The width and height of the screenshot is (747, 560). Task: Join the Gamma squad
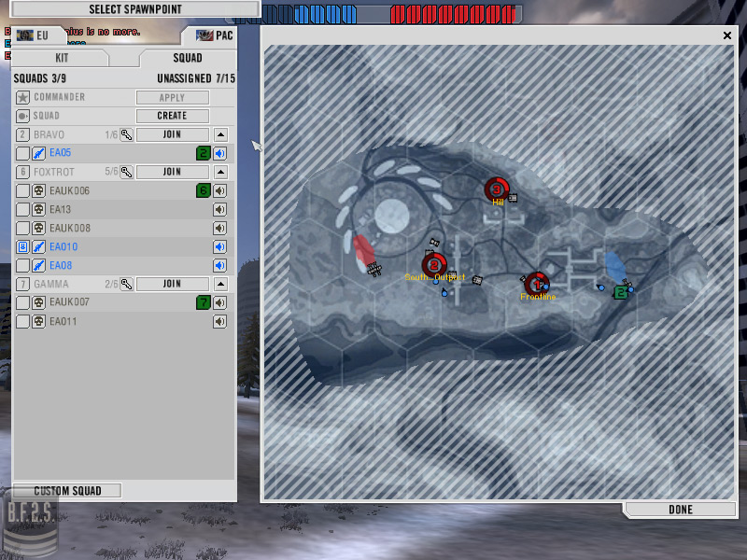click(x=173, y=285)
